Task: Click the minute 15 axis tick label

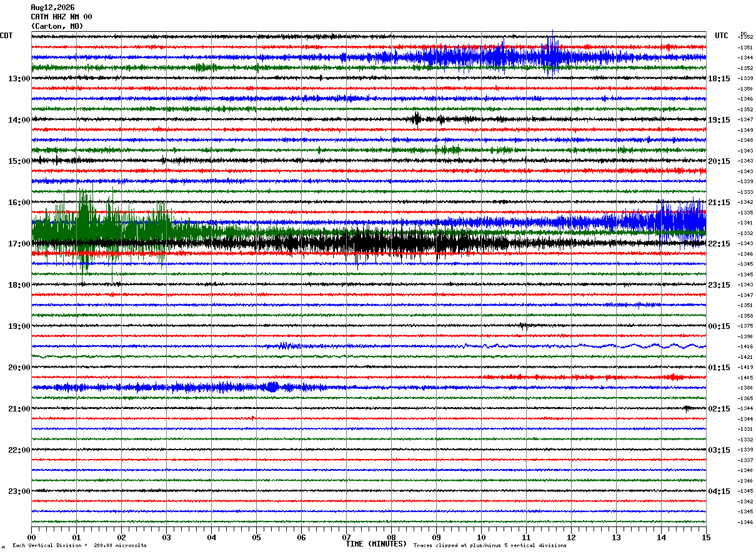Action: (x=706, y=537)
